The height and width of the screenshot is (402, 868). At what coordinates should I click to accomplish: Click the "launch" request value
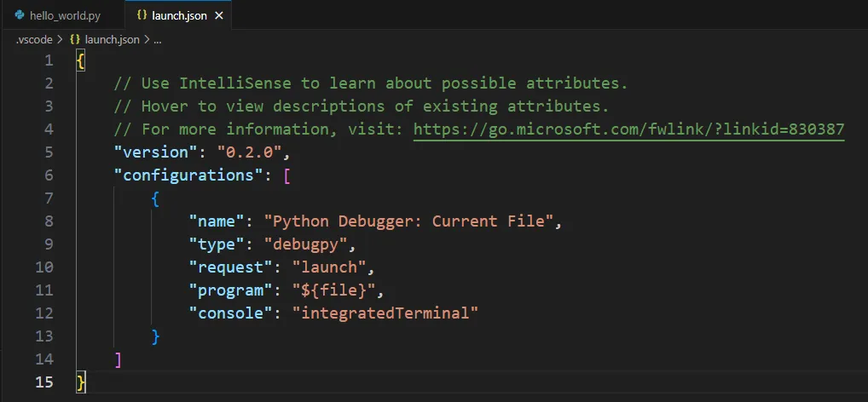click(329, 267)
